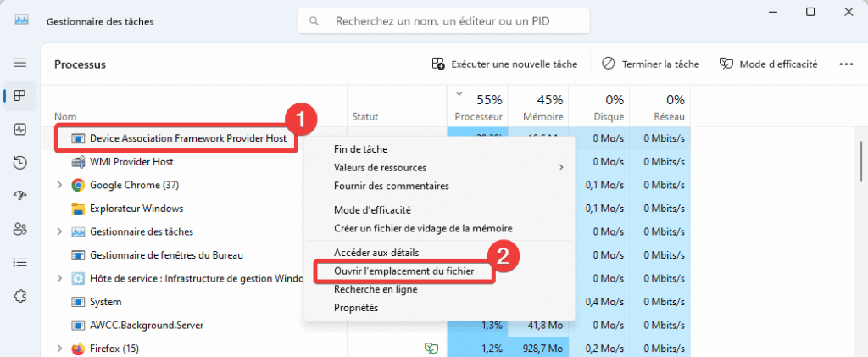Click the AWCC.Background.Server process icon
The image size is (868, 357).
pos(78,326)
